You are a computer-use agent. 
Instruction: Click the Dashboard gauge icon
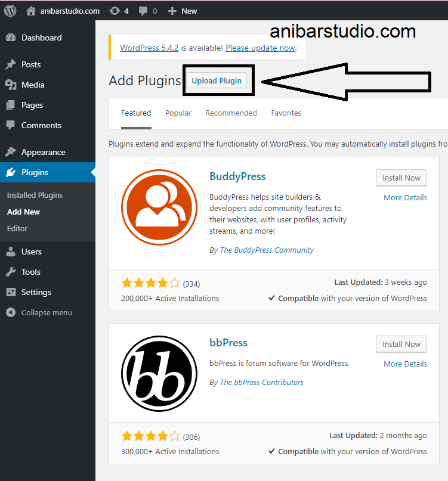(x=11, y=38)
